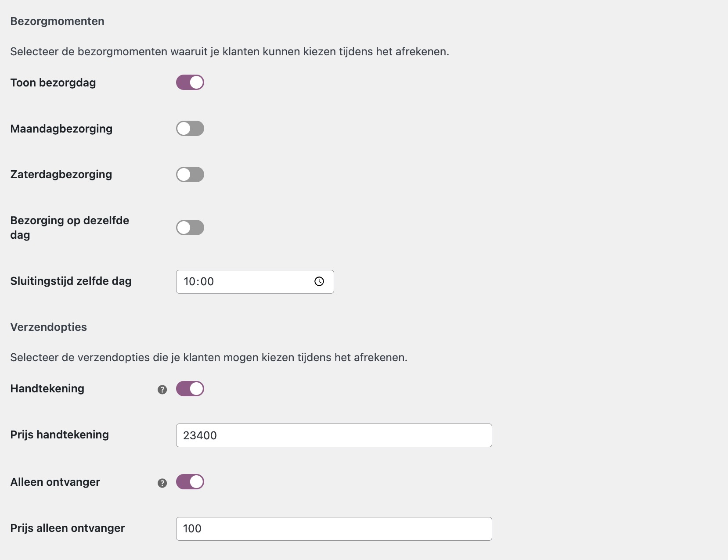
Task: Enable Zaterdagbezorging delivery
Action: coord(190,174)
